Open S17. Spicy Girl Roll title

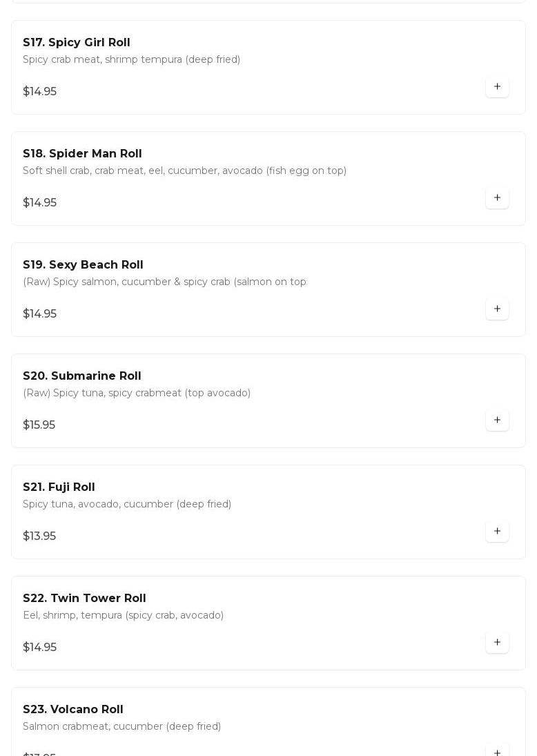[x=77, y=43]
